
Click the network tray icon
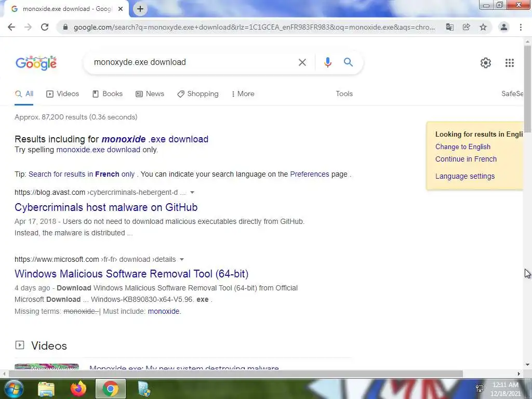(480, 389)
